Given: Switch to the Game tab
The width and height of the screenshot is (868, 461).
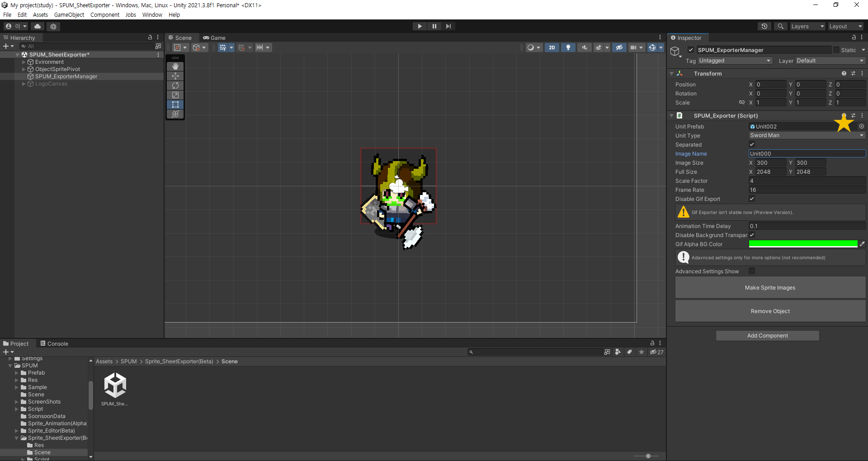Looking at the screenshot, I should coord(214,38).
